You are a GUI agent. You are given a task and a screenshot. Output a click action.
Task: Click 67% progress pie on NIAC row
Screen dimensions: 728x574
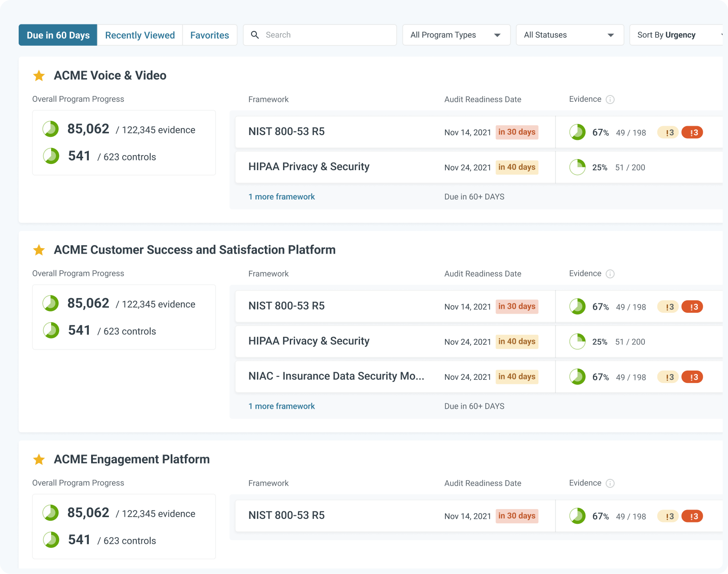click(577, 377)
